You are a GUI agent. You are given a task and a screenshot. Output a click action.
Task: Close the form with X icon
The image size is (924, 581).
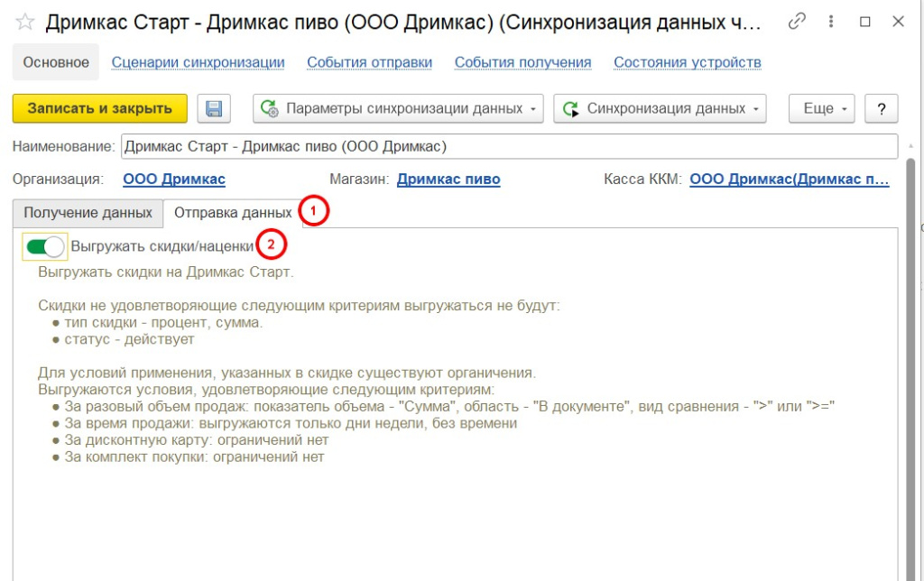tap(898, 22)
